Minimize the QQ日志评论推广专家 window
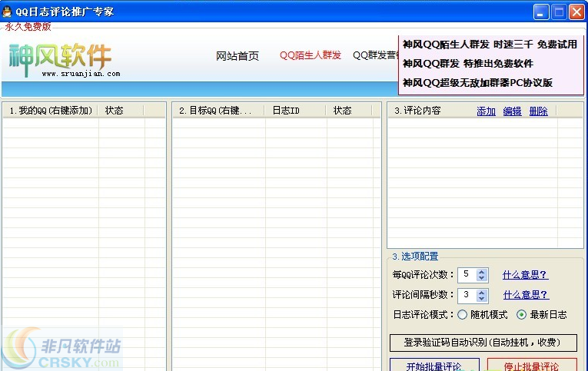Viewport: 588px width, 371px height. [541, 12]
